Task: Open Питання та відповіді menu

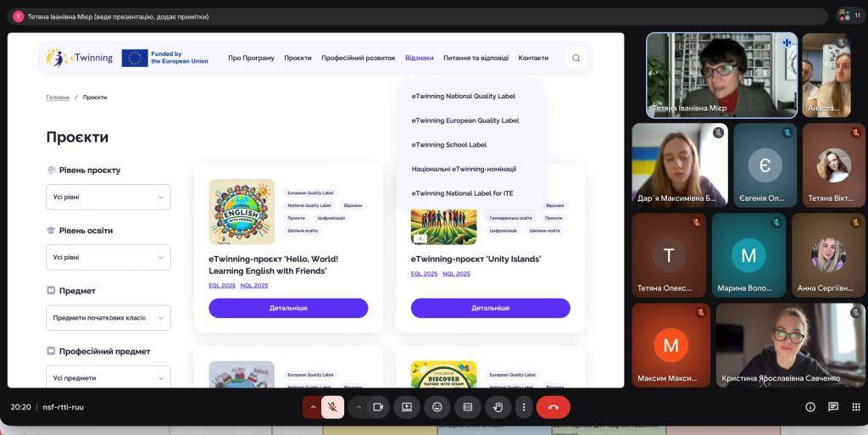Action: tap(476, 58)
